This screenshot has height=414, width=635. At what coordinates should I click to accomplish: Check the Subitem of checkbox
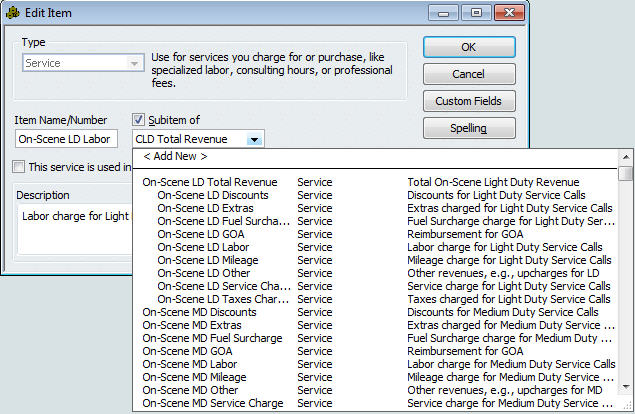(140, 119)
